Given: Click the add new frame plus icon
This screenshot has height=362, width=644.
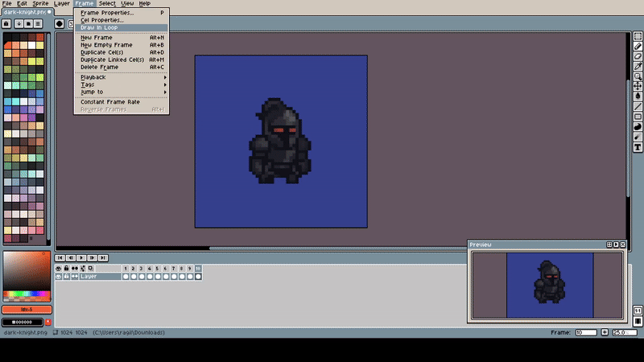Looking at the screenshot, I should click(x=605, y=332).
